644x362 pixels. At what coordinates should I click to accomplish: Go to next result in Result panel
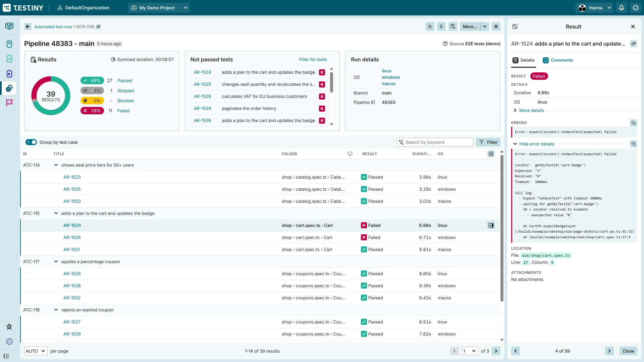[x=609, y=351]
